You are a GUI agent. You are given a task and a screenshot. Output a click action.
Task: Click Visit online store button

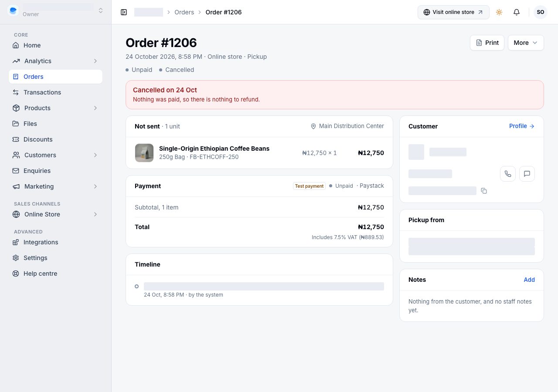pyautogui.click(x=453, y=12)
